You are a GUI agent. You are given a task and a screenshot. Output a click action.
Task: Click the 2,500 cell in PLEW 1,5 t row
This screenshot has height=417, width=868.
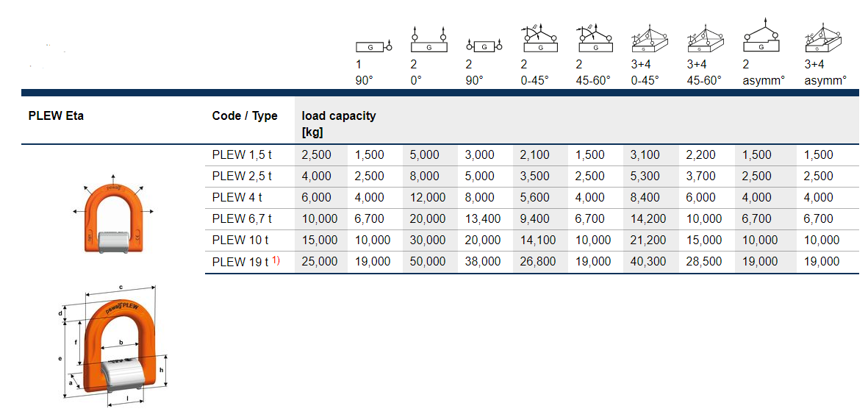point(317,155)
